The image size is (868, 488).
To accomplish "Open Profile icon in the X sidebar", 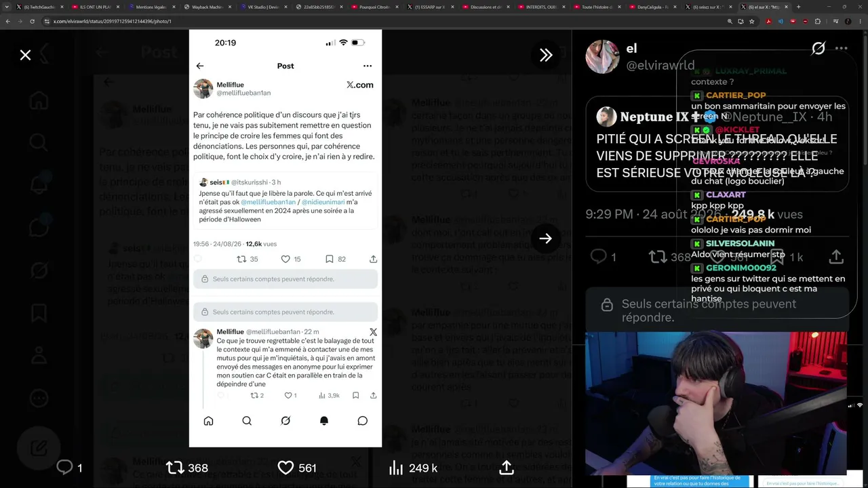I will [39, 355].
